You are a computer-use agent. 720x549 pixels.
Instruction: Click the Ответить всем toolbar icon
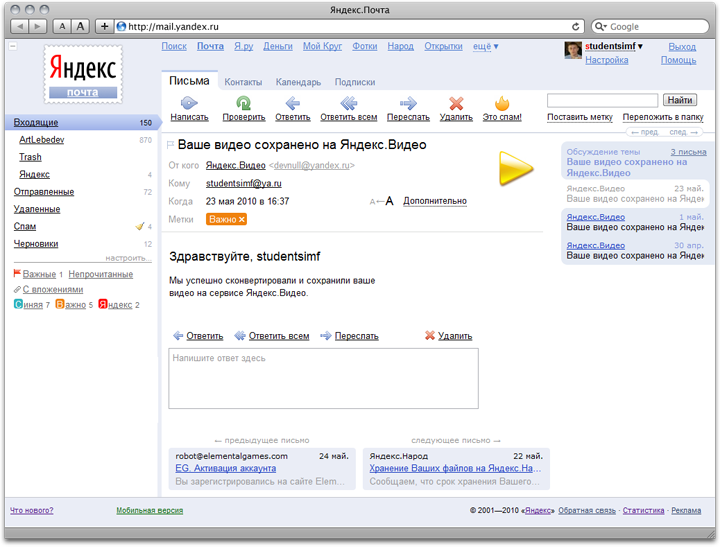(348, 103)
